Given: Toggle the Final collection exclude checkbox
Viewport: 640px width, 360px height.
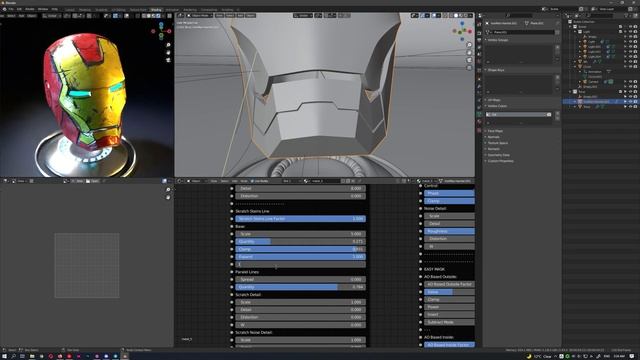Looking at the screenshot, I should click(x=621, y=92).
